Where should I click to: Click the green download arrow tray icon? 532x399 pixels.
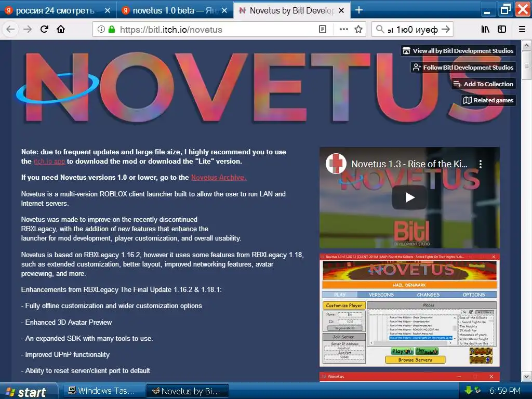(468, 390)
